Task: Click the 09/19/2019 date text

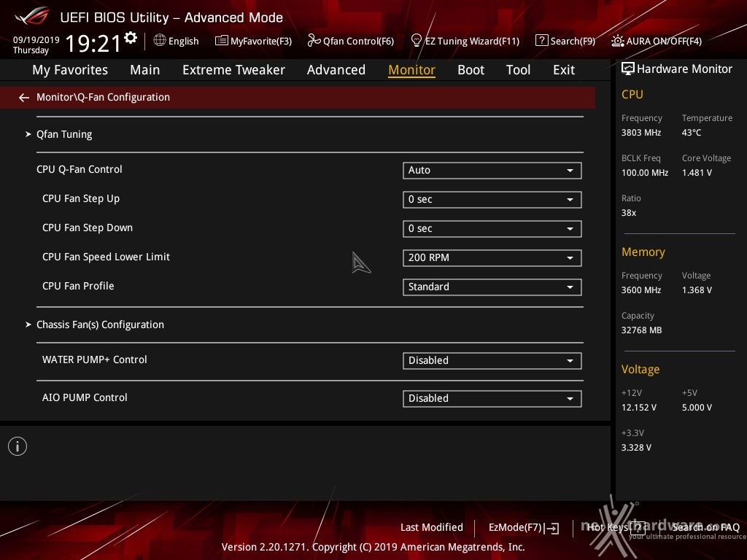Action: point(36,39)
